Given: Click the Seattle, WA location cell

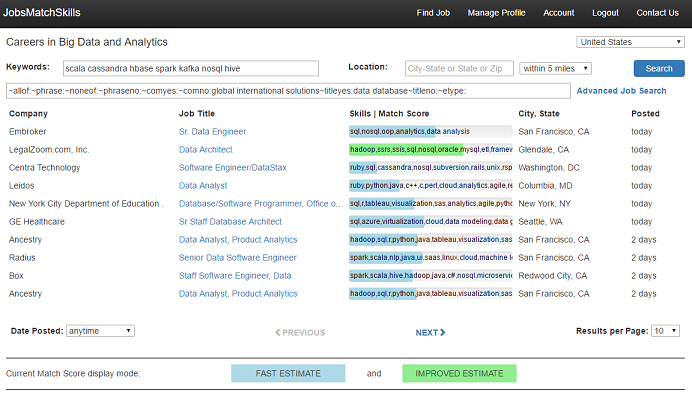Looking at the screenshot, I should click(540, 222).
